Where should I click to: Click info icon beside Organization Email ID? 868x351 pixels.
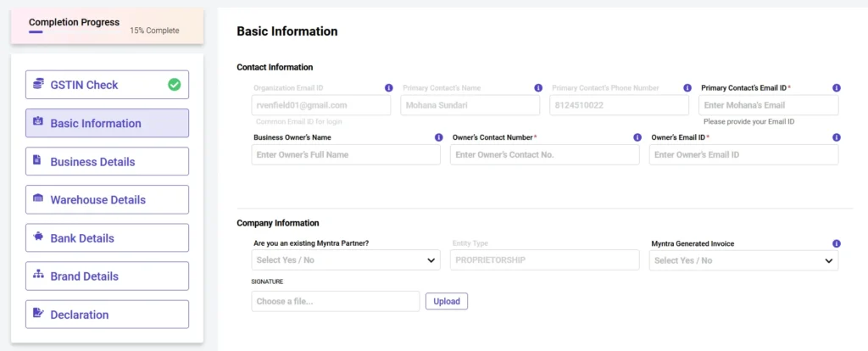point(389,88)
